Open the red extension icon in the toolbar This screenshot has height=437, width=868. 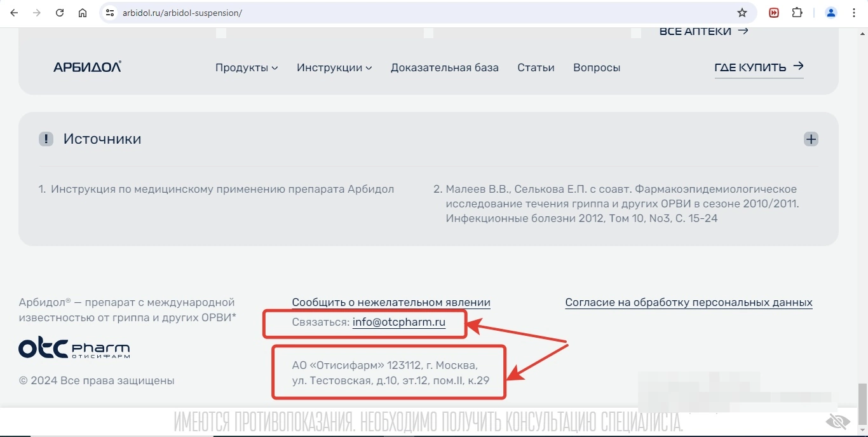tap(774, 13)
